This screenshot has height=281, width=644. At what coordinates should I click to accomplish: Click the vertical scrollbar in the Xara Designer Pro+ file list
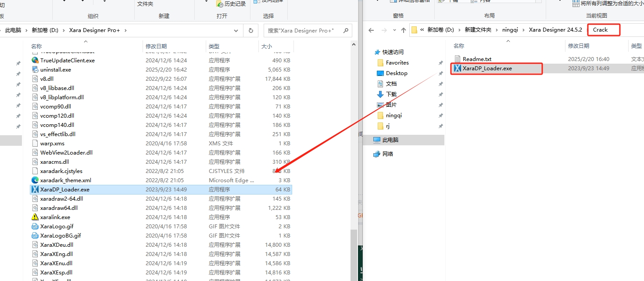point(354,255)
